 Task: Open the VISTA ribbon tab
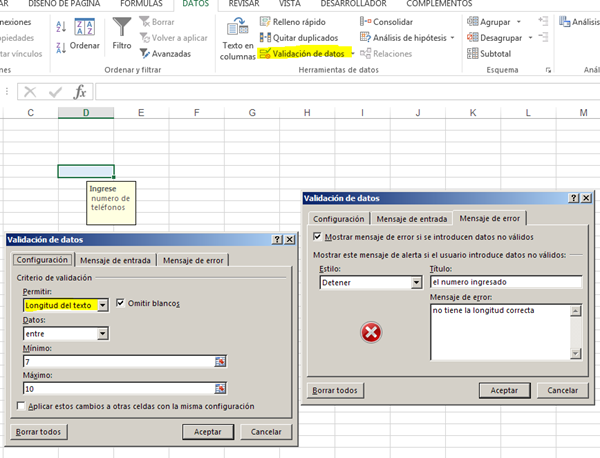pos(289,4)
